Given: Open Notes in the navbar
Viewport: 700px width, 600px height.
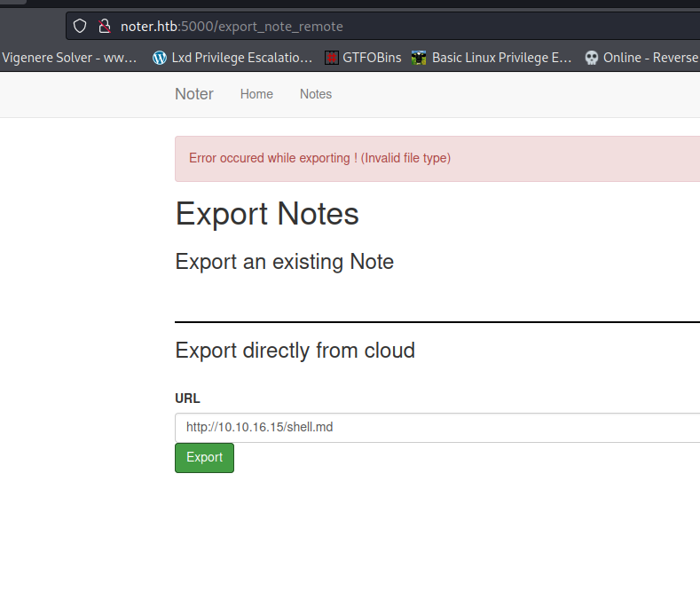Looking at the screenshot, I should 315,94.
